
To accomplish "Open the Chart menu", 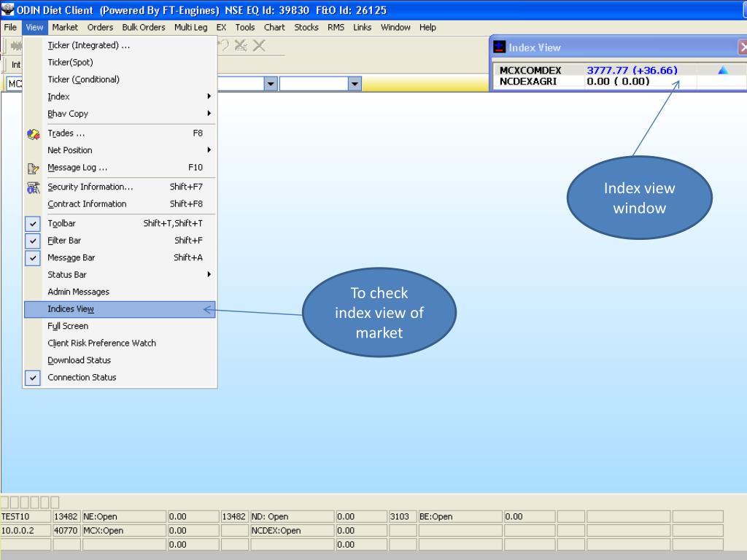I will (274, 27).
